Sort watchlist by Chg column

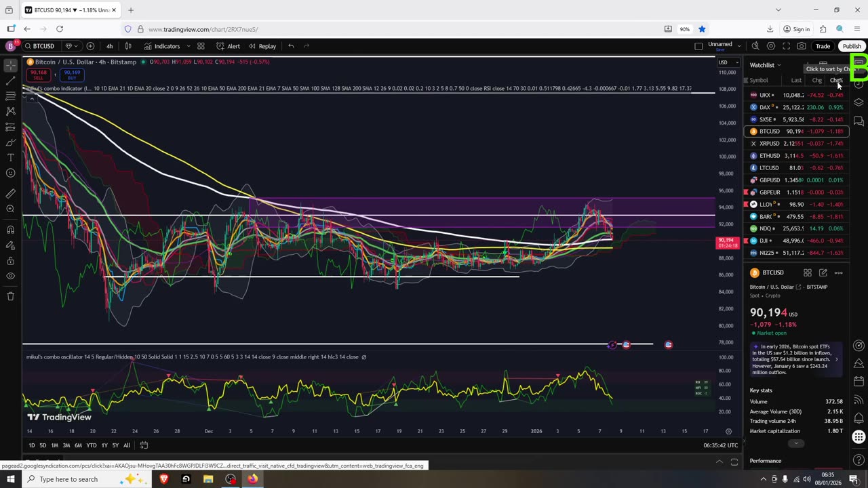pos(816,81)
